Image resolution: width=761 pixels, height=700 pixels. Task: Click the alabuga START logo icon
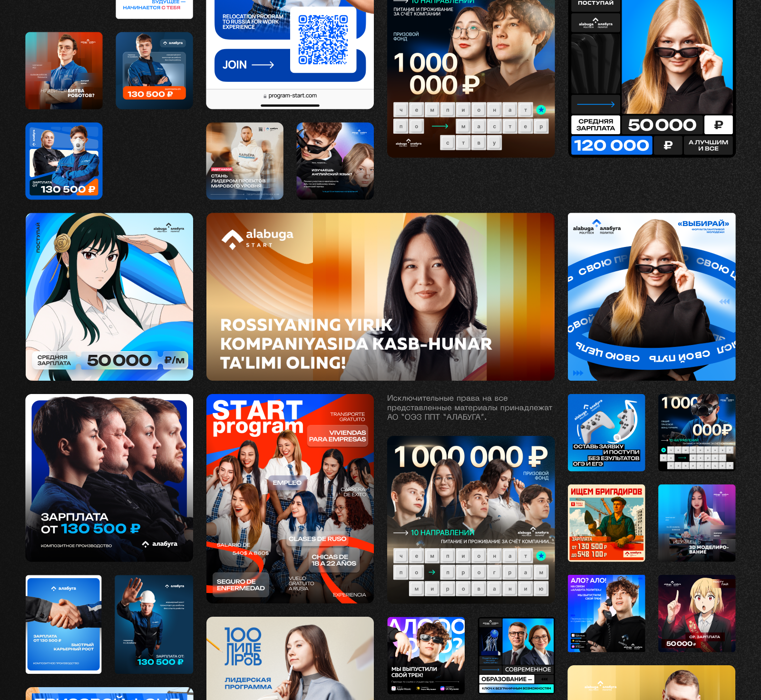point(232,239)
